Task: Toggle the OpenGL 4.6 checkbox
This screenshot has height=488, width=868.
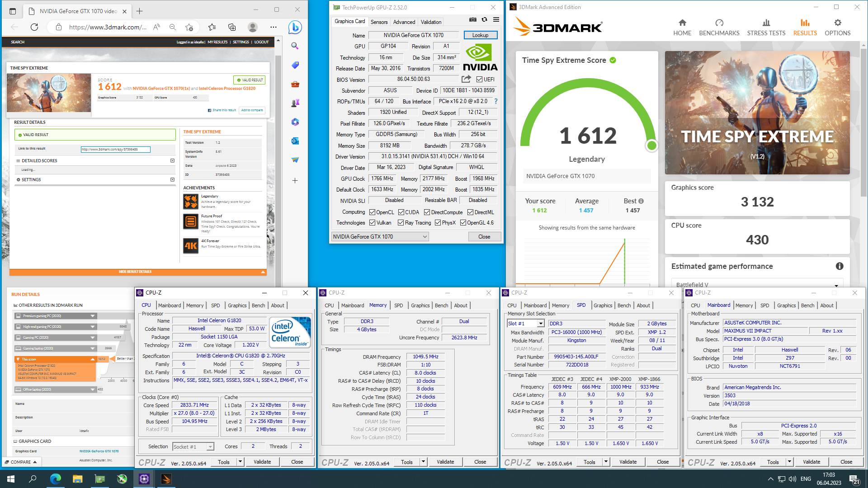Action: point(463,222)
